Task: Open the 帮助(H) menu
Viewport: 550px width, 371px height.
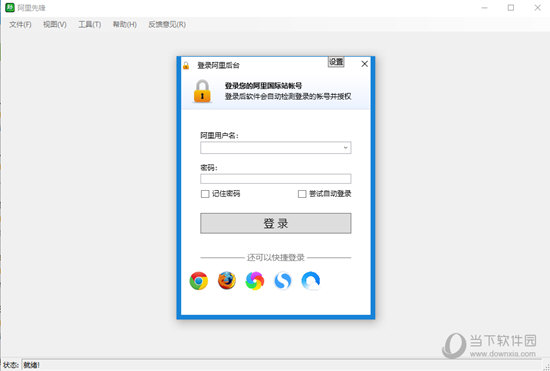Action: coord(125,24)
